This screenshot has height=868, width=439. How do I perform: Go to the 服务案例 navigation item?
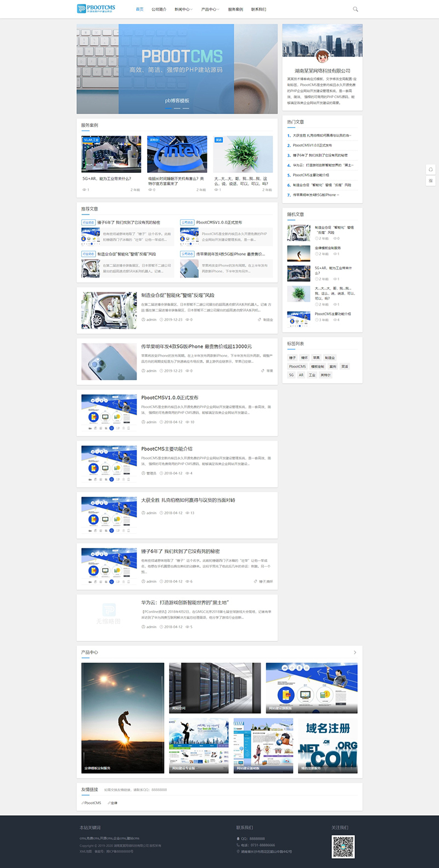[235, 9]
